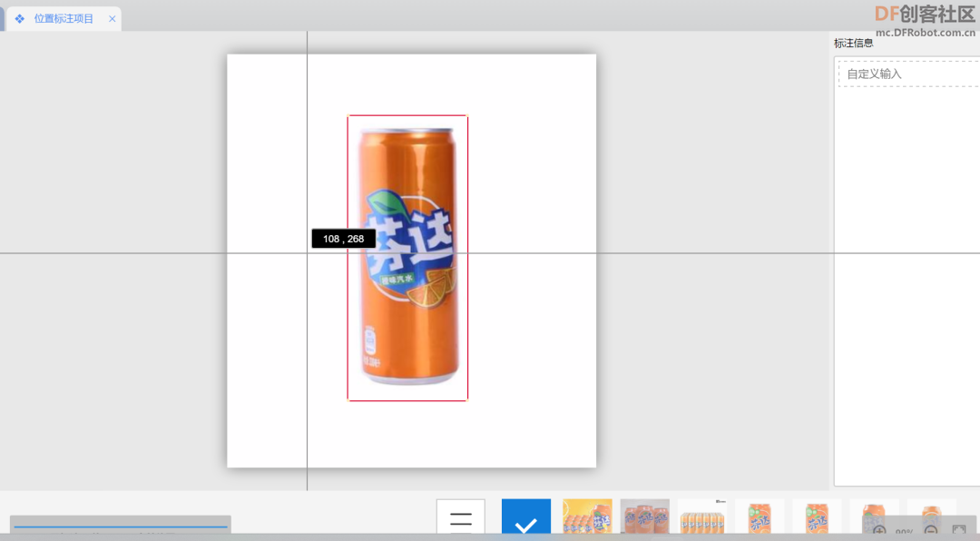Viewport: 980px width, 541px height.
Task: Switch to the 位置标注项目 tab
Action: 64,19
